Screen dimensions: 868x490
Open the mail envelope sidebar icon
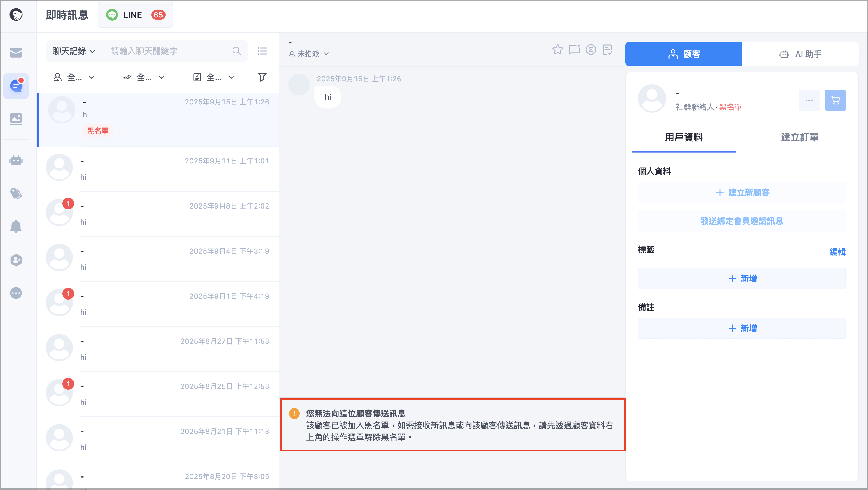click(x=16, y=52)
